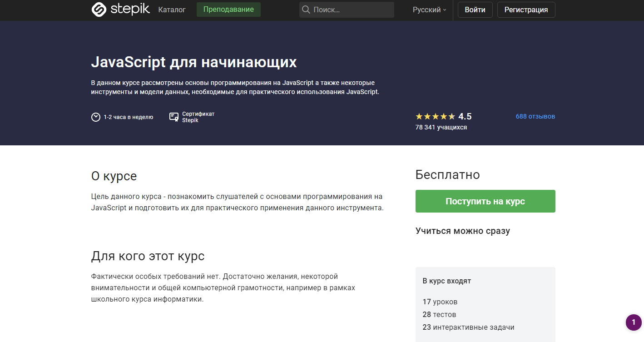Expand the Русский language dropdown
Viewport: 644px width, 342px height.
point(429,10)
